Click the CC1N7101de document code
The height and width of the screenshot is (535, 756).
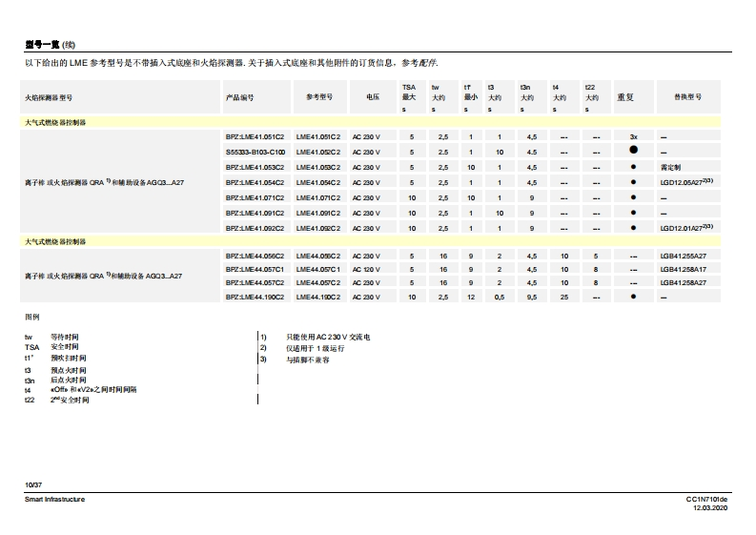coord(706,499)
